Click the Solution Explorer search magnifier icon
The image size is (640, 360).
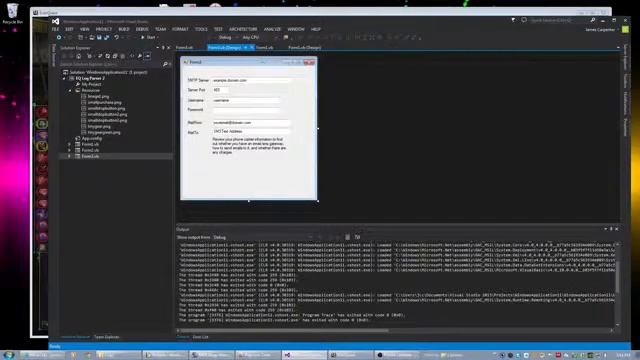[x=165, y=64]
